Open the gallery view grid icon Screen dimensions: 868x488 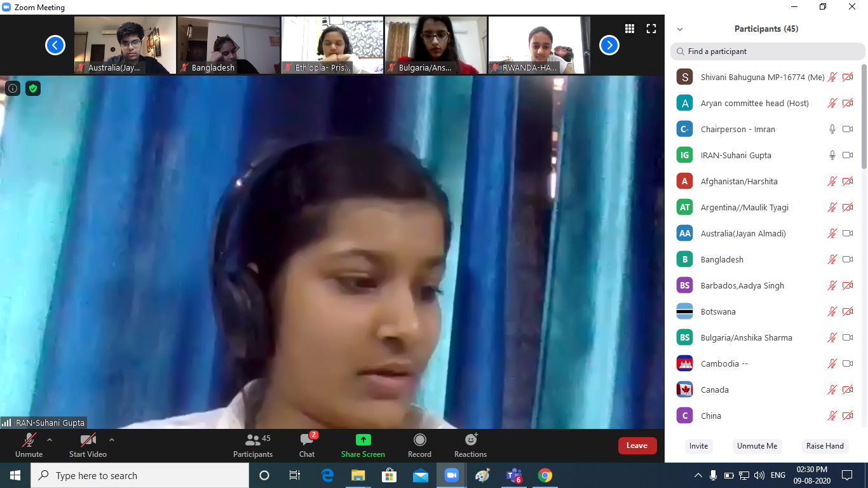pos(630,29)
